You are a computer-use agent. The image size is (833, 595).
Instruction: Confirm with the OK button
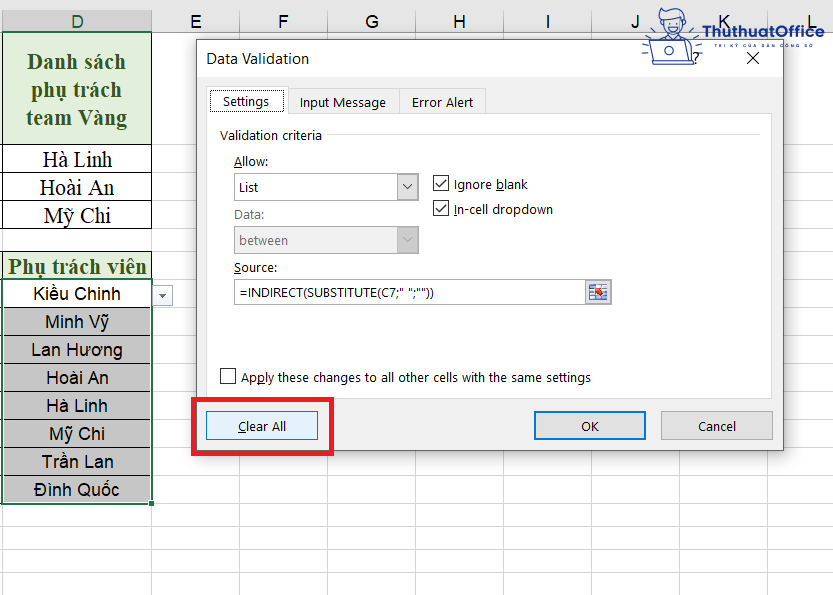pos(589,425)
